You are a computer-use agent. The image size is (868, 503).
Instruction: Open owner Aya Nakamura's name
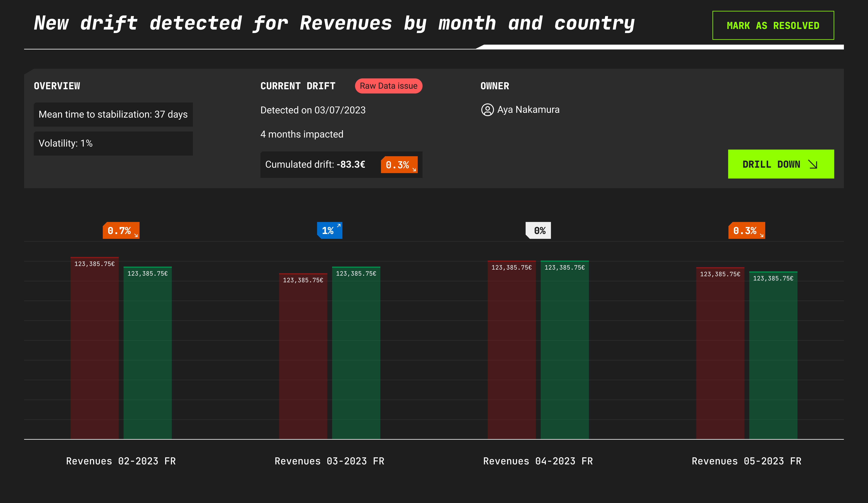[x=528, y=110]
